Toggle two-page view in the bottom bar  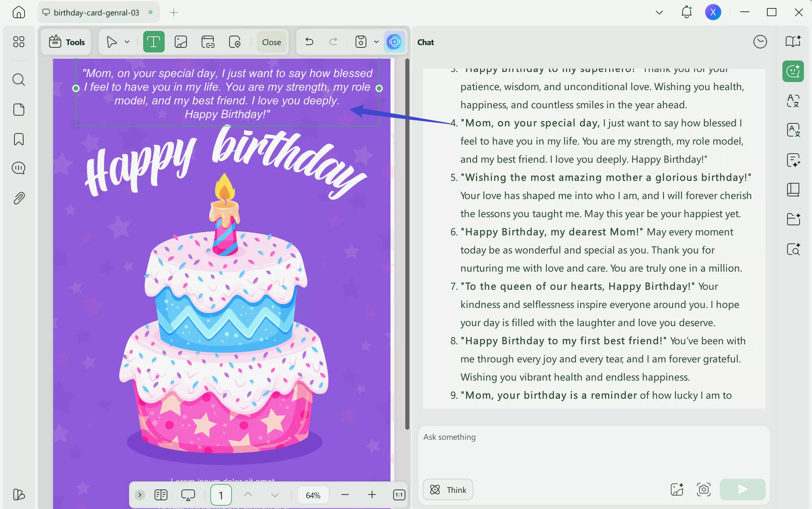[x=161, y=495]
